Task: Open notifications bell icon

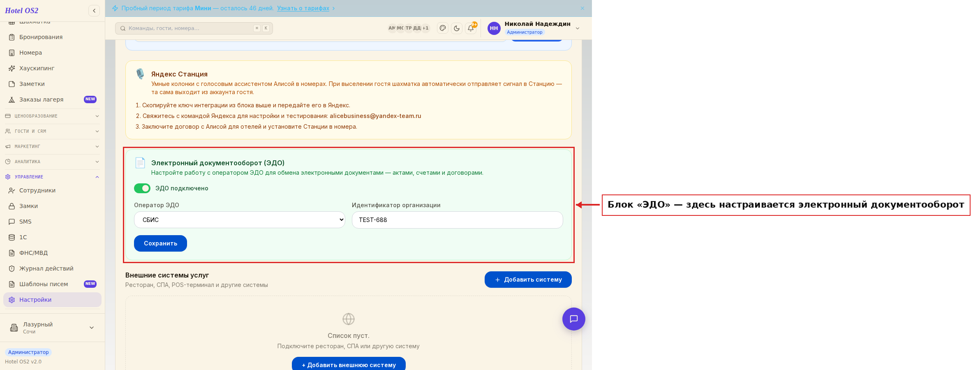Action: point(471,28)
